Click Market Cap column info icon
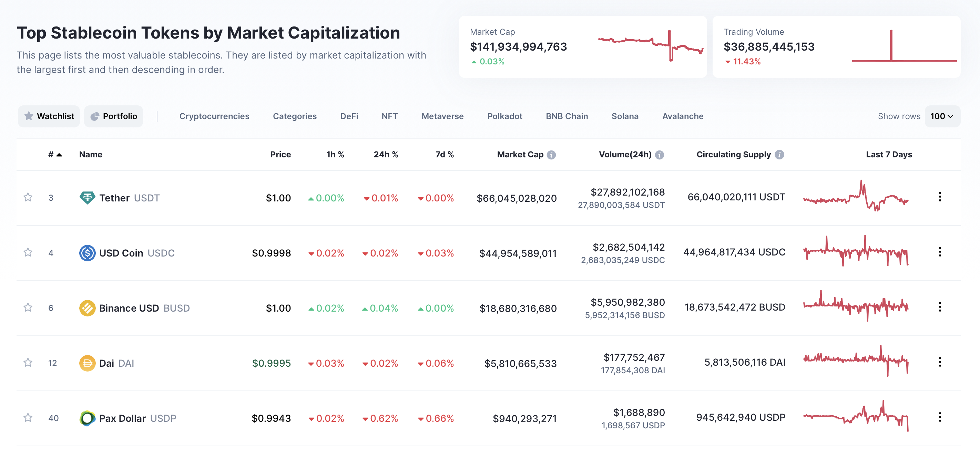Screen dimensions: 980x449 (551, 155)
